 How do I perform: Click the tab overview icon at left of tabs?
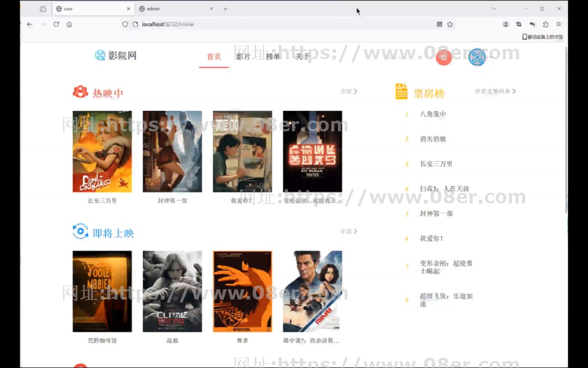43,9
